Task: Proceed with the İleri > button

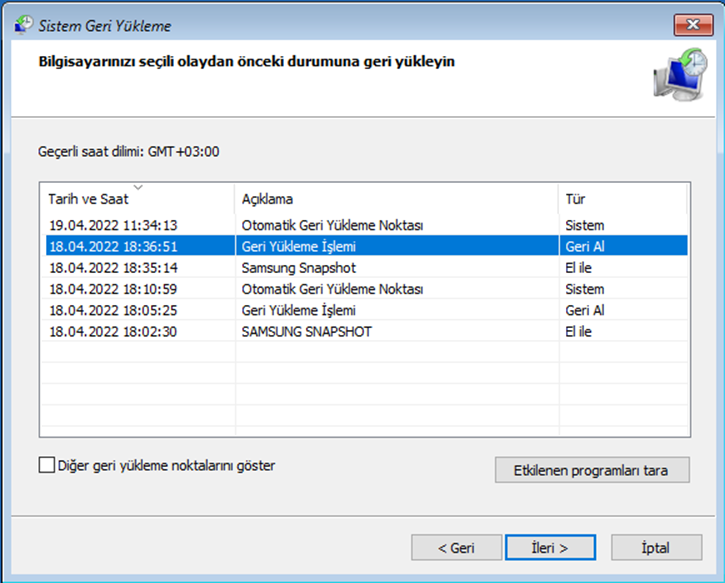Action: coord(550,548)
